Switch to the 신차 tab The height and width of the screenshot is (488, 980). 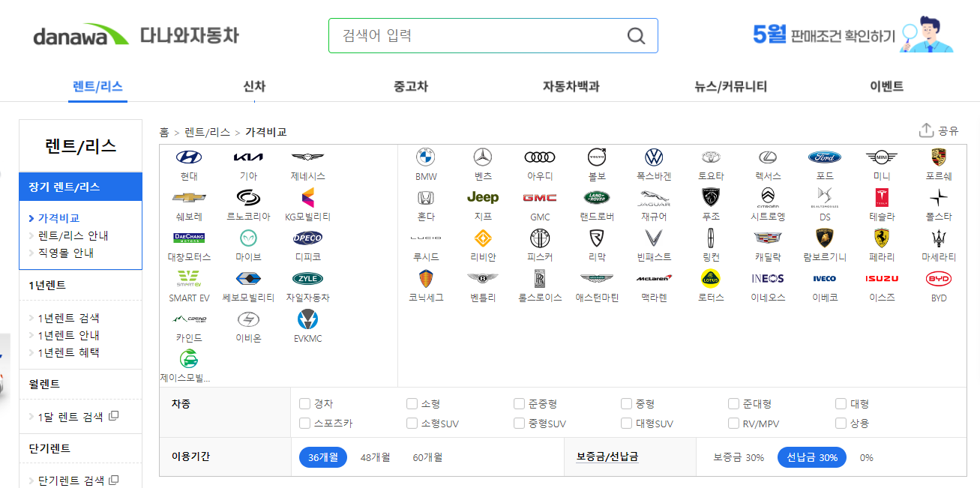click(x=254, y=86)
